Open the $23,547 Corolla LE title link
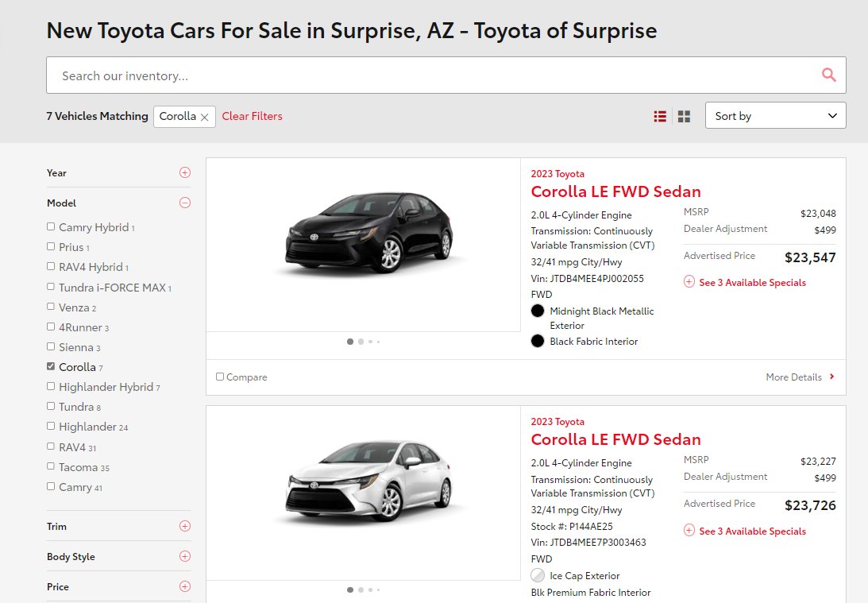Viewport: 868px width, 603px height. click(x=615, y=191)
